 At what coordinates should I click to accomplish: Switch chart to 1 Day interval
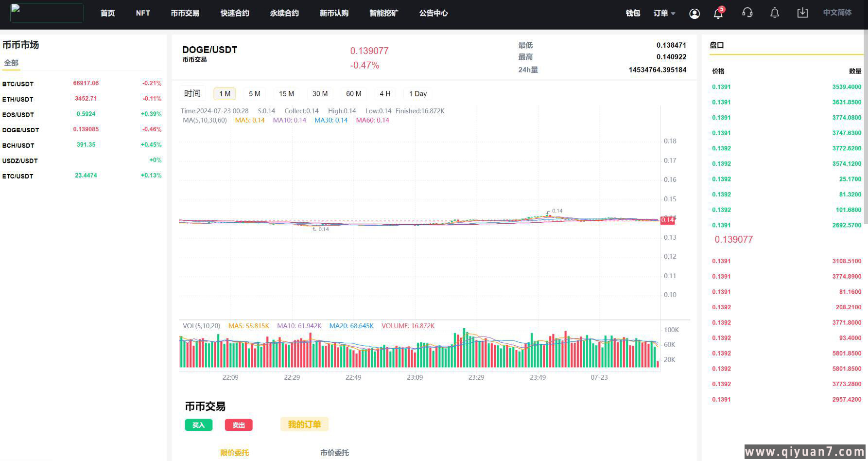tap(417, 94)
